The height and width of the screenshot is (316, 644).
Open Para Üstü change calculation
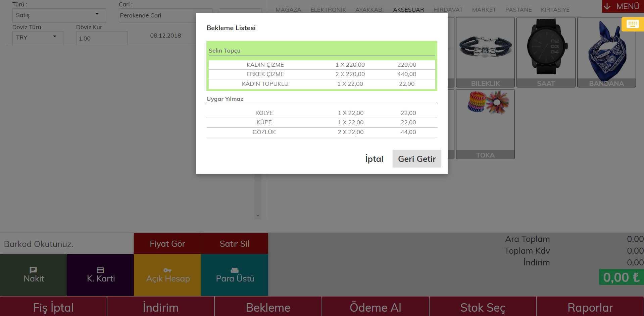point(235,275)
